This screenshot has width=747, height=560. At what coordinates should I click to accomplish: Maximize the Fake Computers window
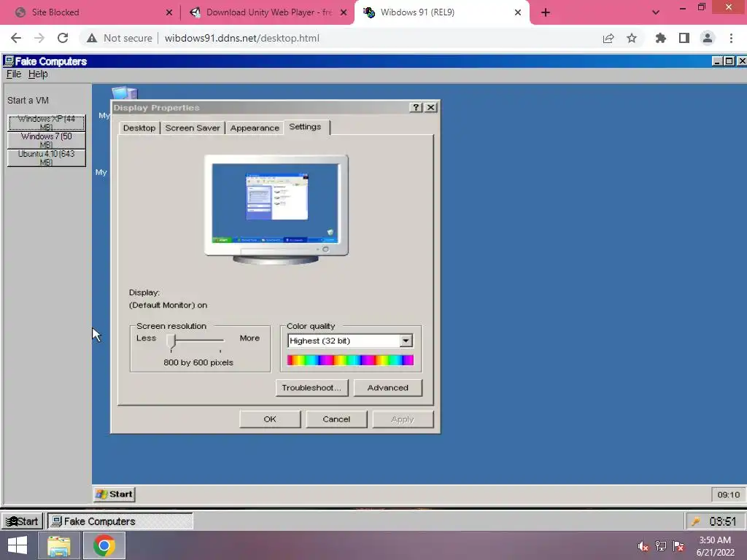click(729, 61)
